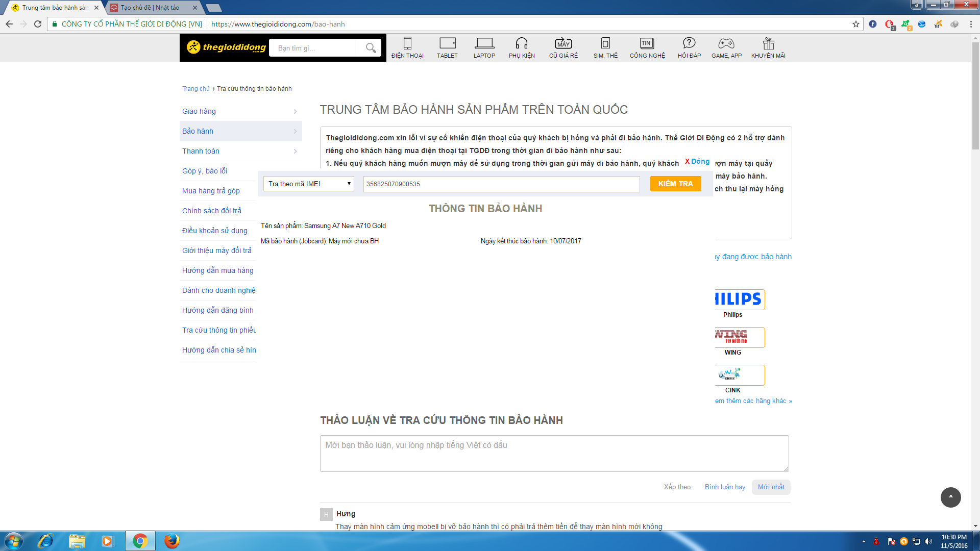Expand the Giao hàng sidebar chevron
Screen dimensions: 980x551
[295, 111]
